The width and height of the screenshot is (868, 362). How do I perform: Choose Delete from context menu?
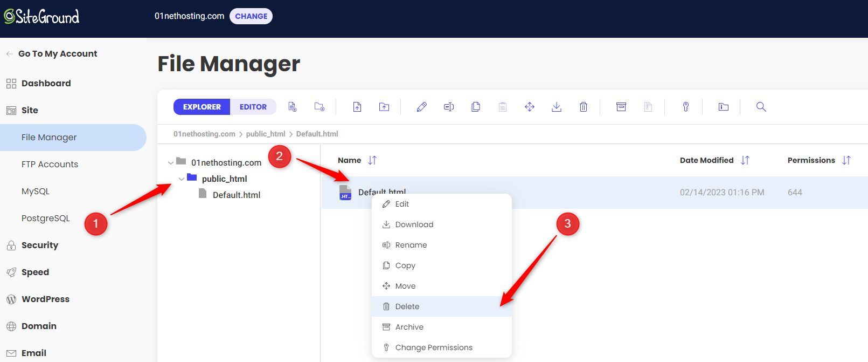click(441, 306)
